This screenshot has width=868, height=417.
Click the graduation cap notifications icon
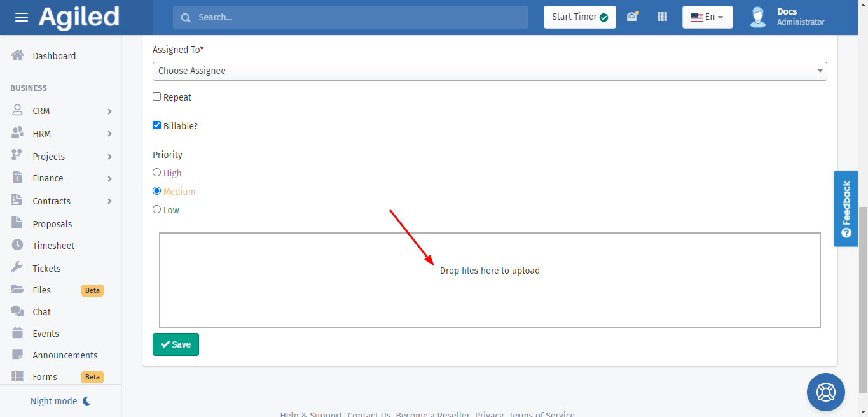pos(631,17)
